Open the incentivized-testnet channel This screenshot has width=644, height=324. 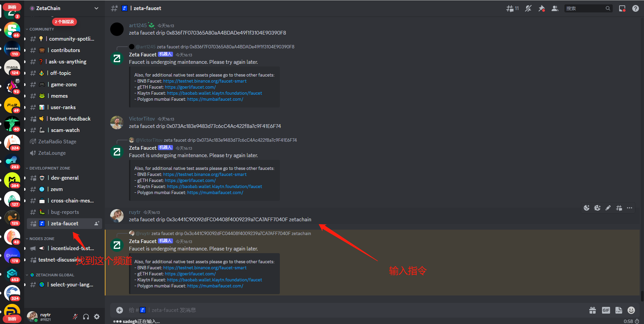(x=64, y=248)
